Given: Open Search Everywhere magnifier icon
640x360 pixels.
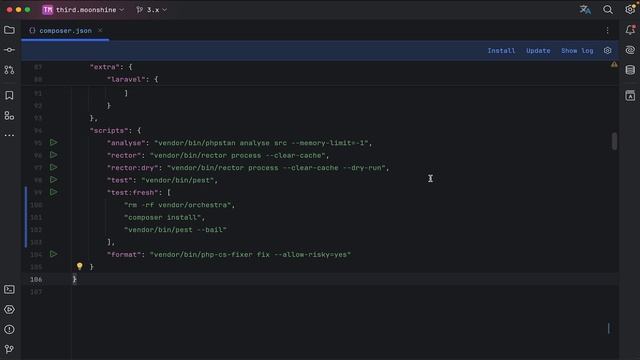Looking at the screenshot, I should pyautogui.click(x=607, y=9).
